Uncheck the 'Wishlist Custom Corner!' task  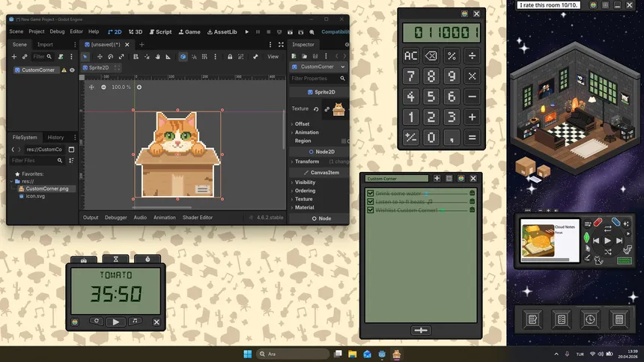click(370, 210)
